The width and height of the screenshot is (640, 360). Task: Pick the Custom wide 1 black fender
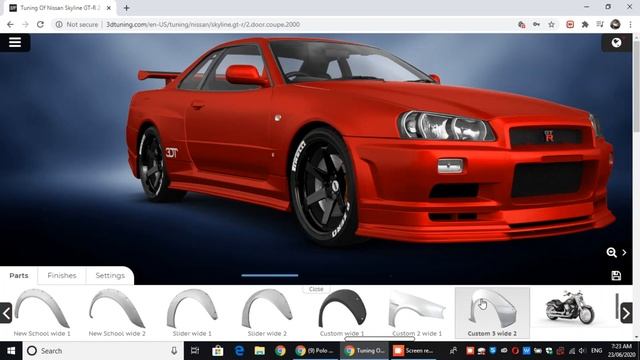342,313
